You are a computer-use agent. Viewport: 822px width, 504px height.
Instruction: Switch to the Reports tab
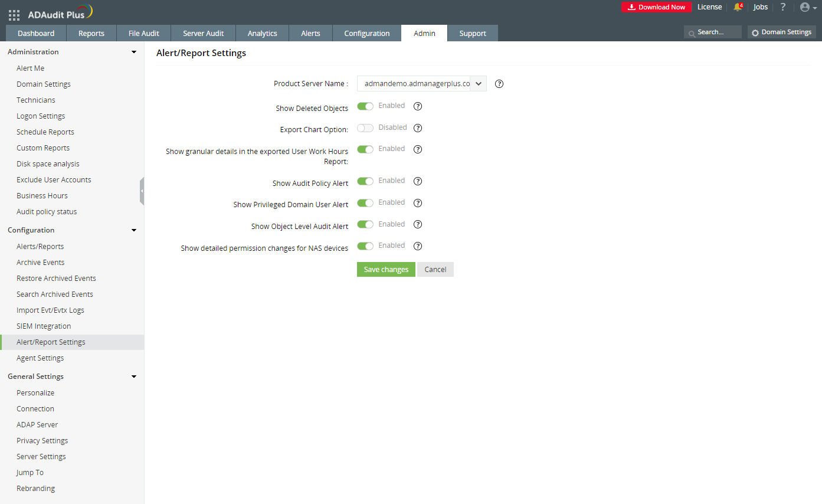click(91, 33)
